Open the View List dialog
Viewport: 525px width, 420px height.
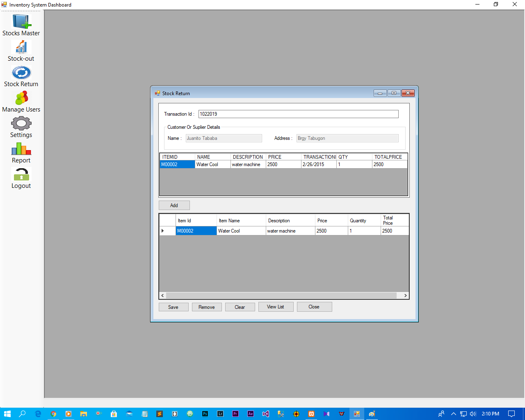[x=276, y=306]
